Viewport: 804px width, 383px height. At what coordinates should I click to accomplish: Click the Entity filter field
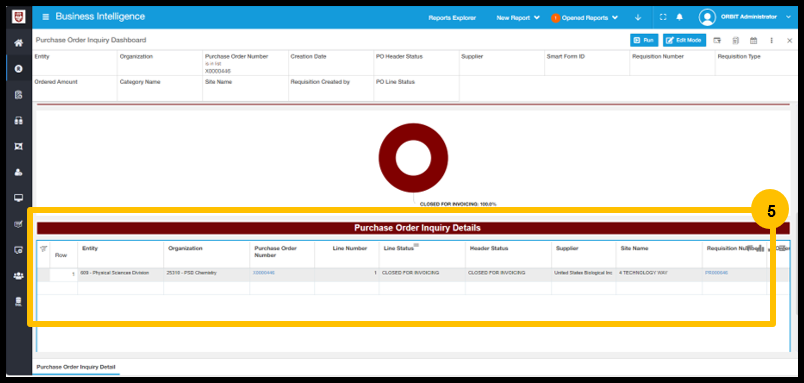(x=75, y=63)
